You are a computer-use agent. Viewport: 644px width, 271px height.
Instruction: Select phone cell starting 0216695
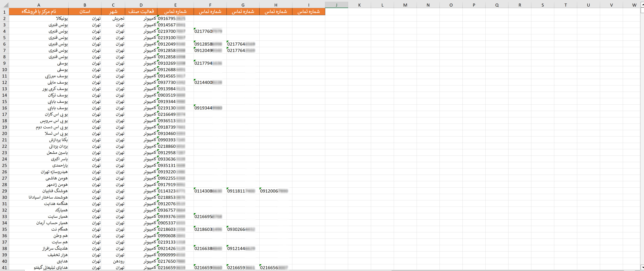pyautogui.click(x=210, y=217)
